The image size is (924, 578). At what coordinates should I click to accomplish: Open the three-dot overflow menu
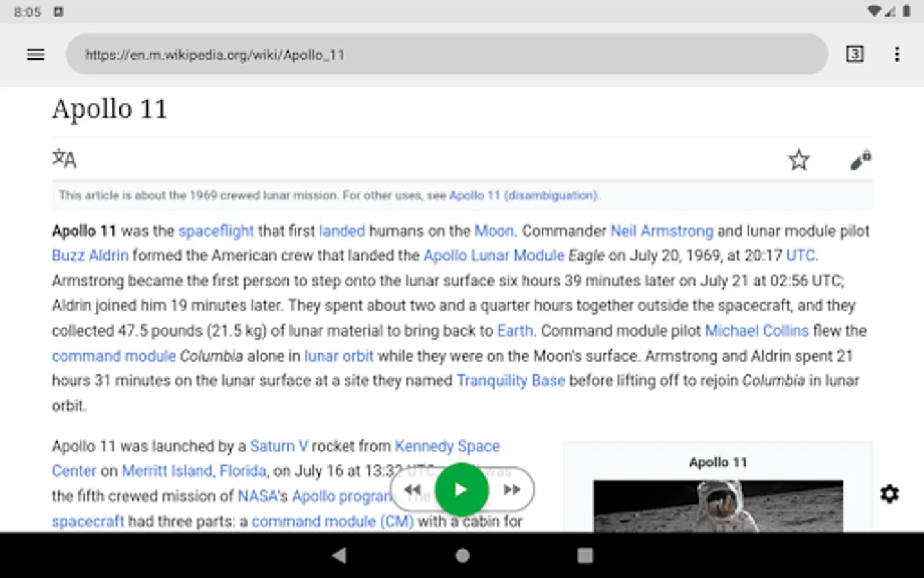coord(897,54)
